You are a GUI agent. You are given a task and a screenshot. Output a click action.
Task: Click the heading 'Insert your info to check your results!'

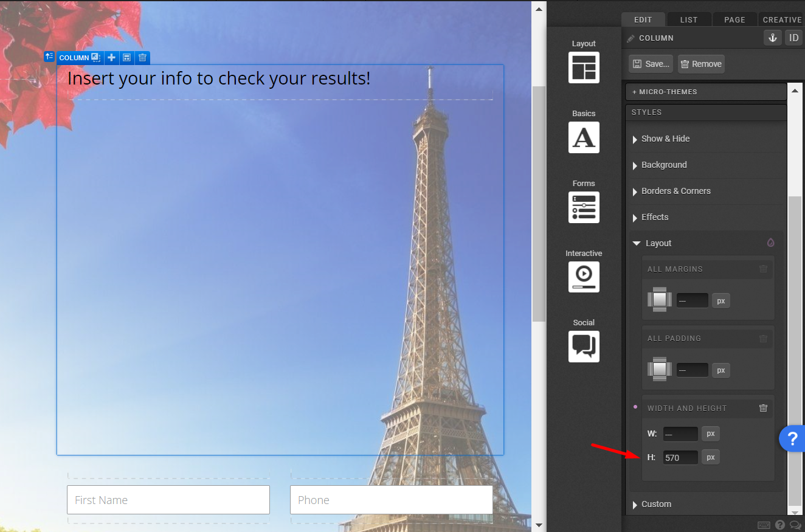[219, 78]
